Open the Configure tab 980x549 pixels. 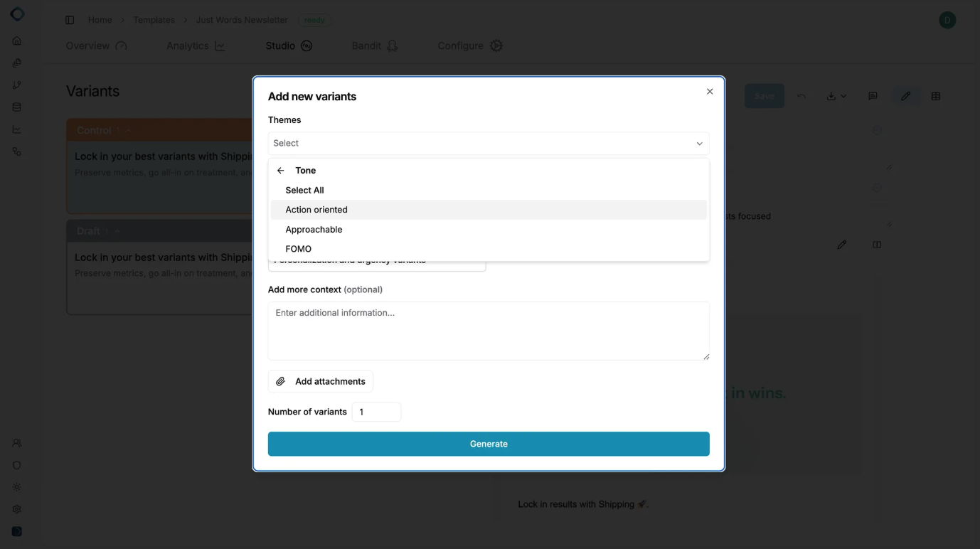click(x=461, y=45)
